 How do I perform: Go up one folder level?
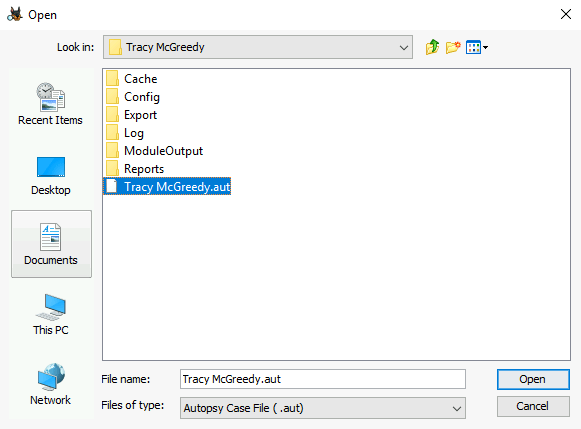click(x=432, y=47)
